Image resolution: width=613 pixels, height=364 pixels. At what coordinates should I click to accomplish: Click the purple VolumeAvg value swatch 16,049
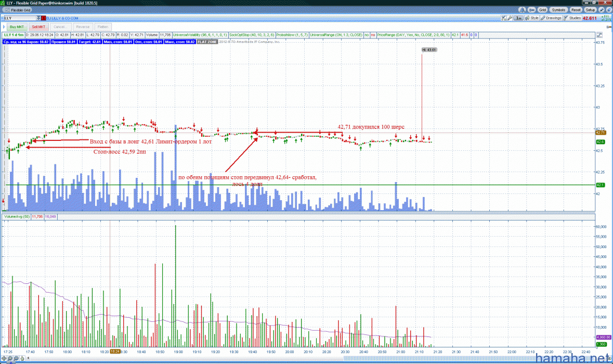point(51,216)
